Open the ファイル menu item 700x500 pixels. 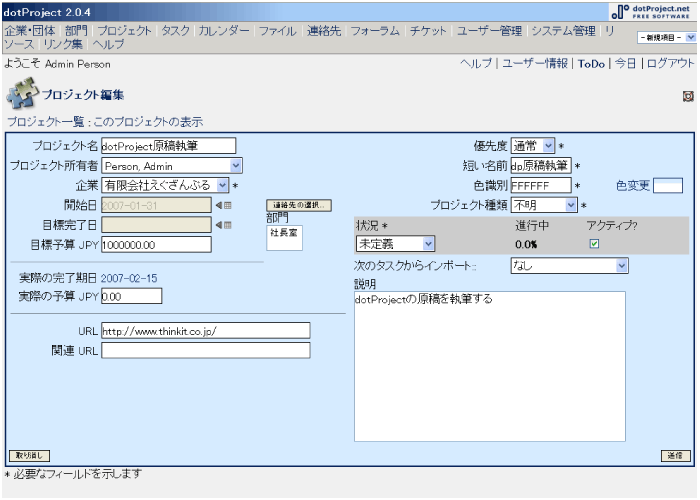pyautogui.click(x=278, y=31)
